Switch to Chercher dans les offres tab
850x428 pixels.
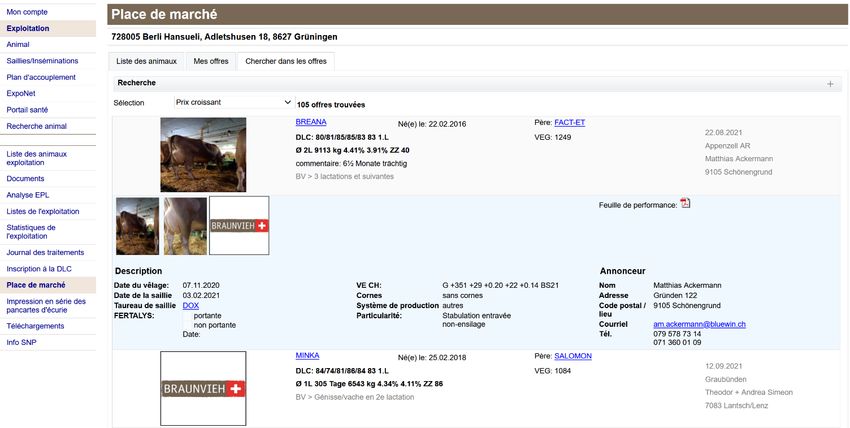[x=285, y=61]
